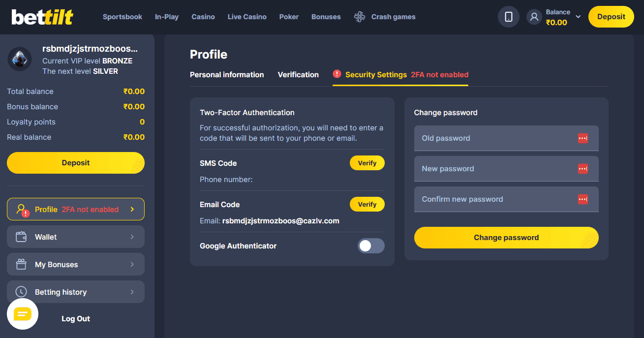Image resolution: width=644 pixels, height=338 pixels.
Task: Navigate to Live Casino
Action: pyautogui.click(x=247, y=17)
